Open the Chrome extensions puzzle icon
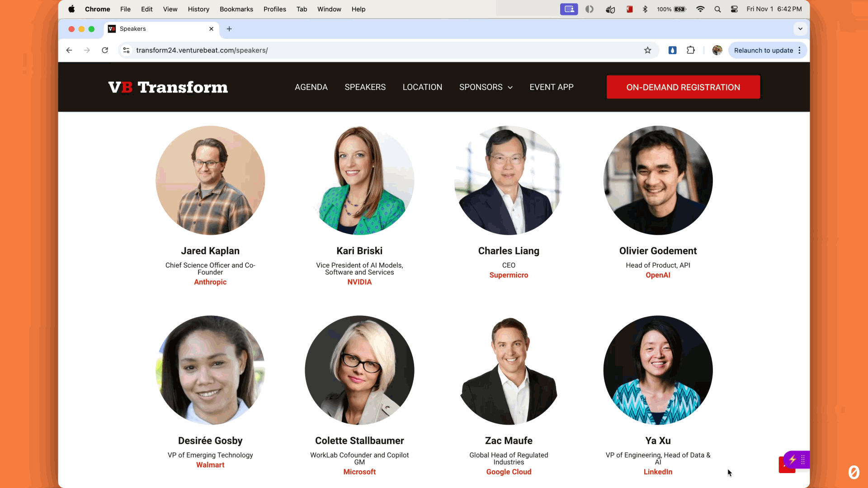Image resolution: width=868 pixels, height=488 pixels. (x=690, y=50)
